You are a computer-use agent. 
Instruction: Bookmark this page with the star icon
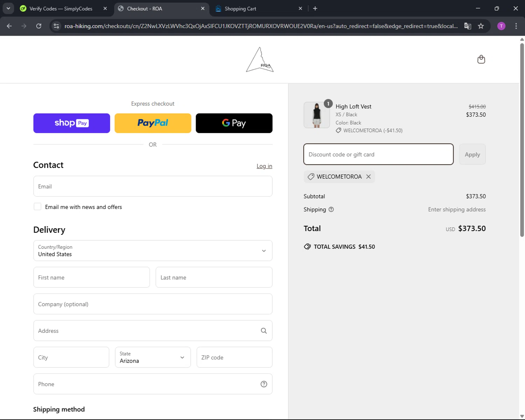[481, 26]
